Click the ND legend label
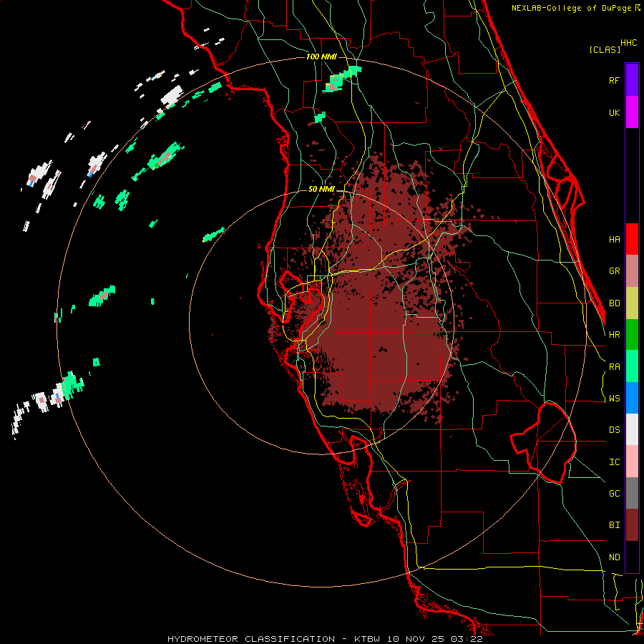The width and height of the screenshot is (644, 644). [x=614, y=557]
